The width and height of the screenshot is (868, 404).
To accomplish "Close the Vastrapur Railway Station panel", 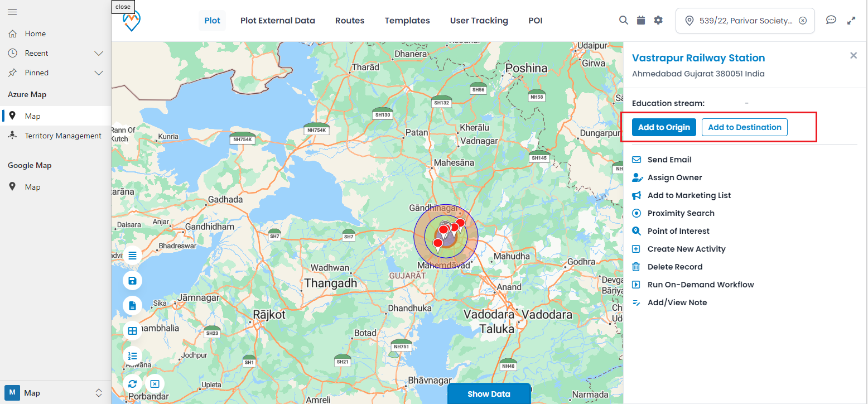I will [853, 55].
